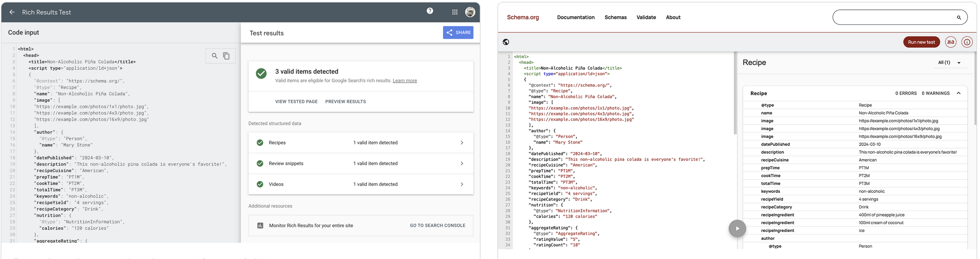This screenshot has width=980, height=259.
Task: Open the Schemas menu item
Action: tap(616, 18)
